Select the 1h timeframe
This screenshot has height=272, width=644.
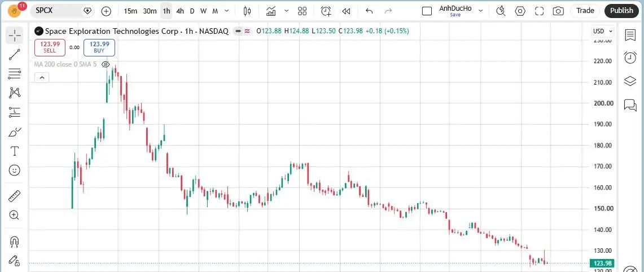pyautogui.click(x=167, y=11)
